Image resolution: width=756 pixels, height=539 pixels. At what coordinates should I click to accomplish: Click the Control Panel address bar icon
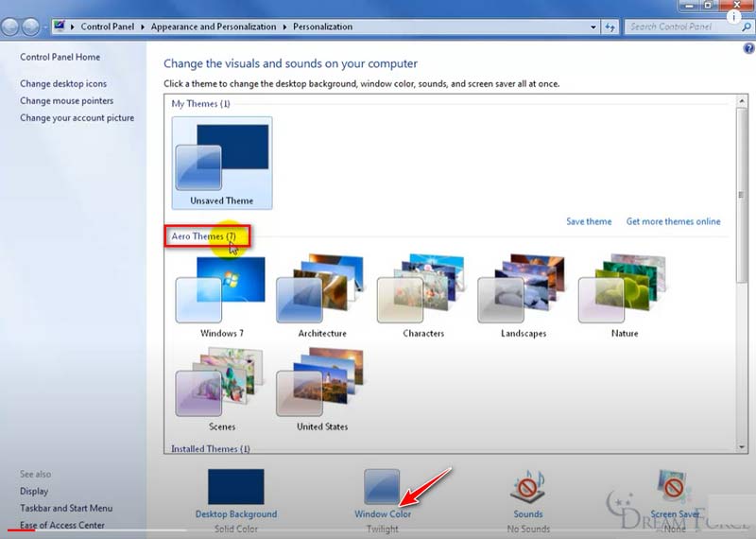(x=60, y=26)
